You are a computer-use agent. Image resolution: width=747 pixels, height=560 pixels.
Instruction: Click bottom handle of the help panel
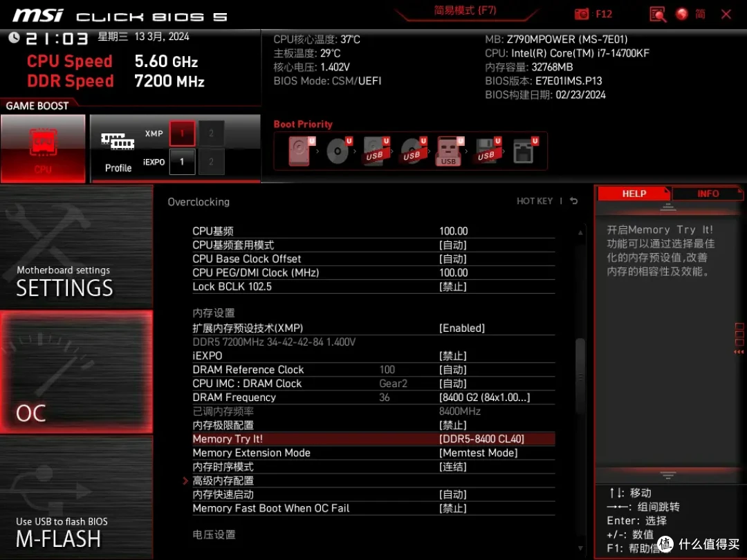(668, 475)
